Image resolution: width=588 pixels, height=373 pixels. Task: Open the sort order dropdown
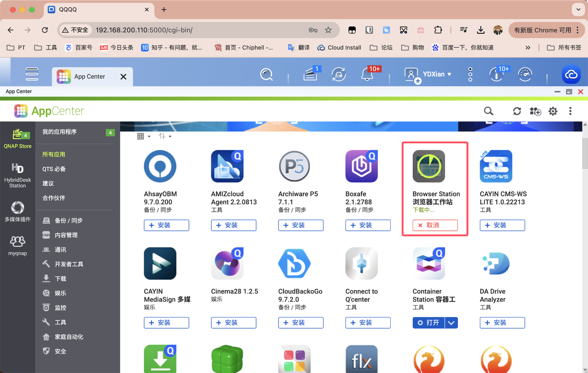(164, 136)
